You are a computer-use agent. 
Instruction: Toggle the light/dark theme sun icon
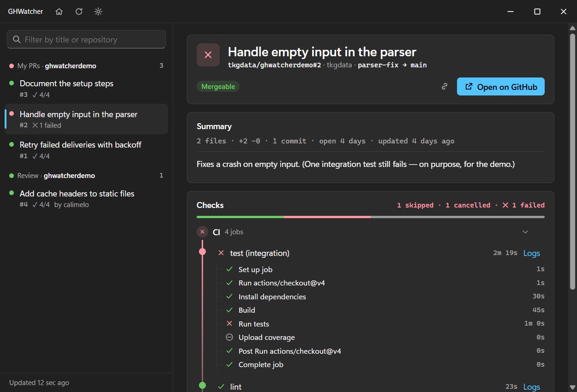(98, 12)
